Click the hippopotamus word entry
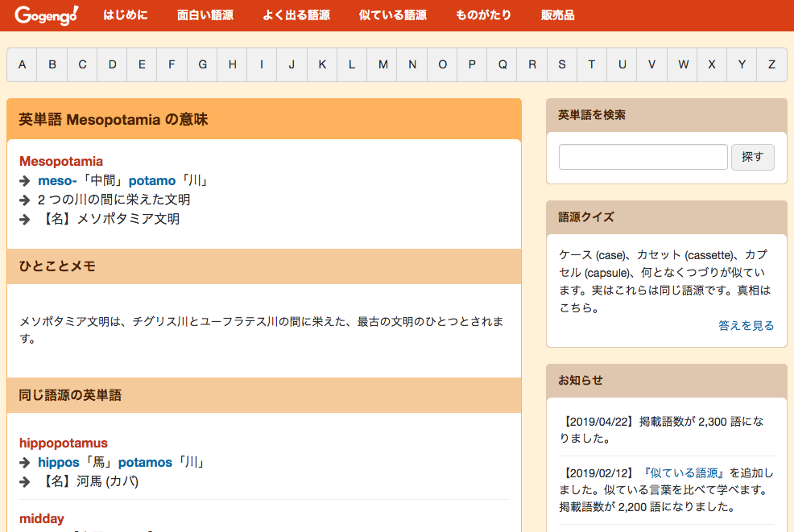 64,443
